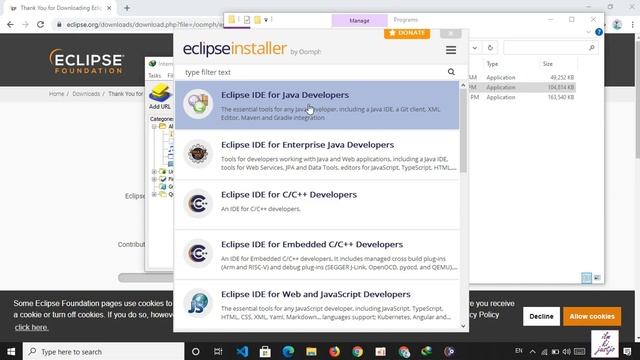Screen dimensions: 640x360
Task: Click the Downloads breadcrumb link
Action: (x=86, y=94)
